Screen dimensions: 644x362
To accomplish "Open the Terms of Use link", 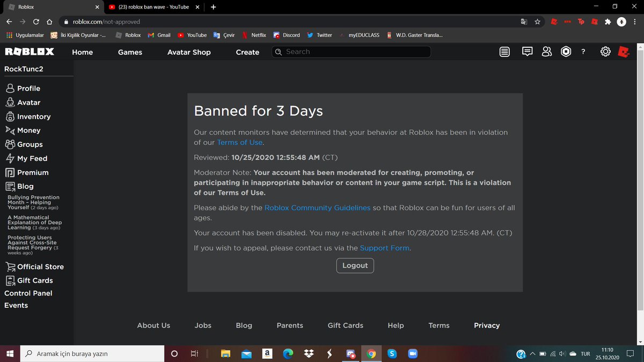I will click(x=240, y=142).
